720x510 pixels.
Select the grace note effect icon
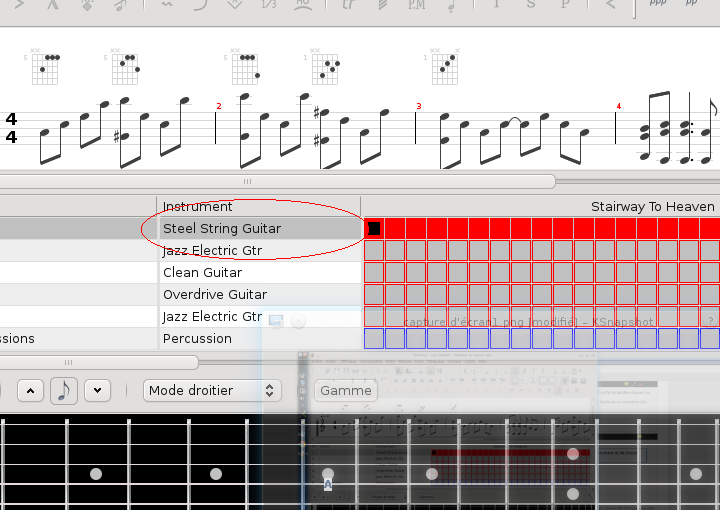click(121, 5)
